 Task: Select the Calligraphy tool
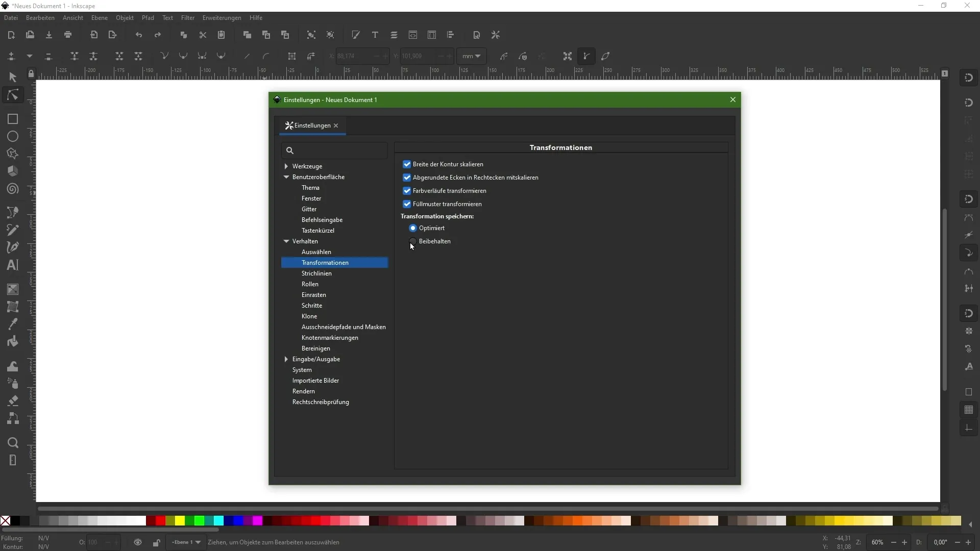(13, 247)
